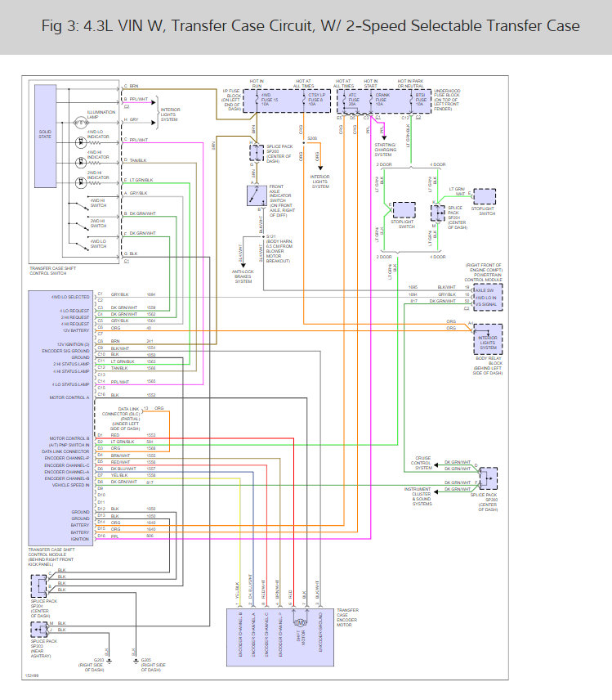Click the CRANK fuse in underhood fuse block
612x700 pixels.
coord(381,101)
